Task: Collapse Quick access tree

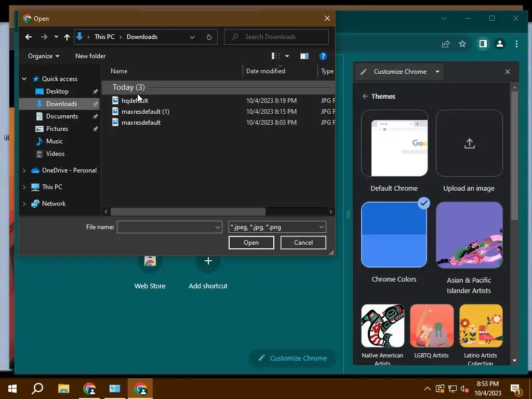Action: (x=24, y=79)
